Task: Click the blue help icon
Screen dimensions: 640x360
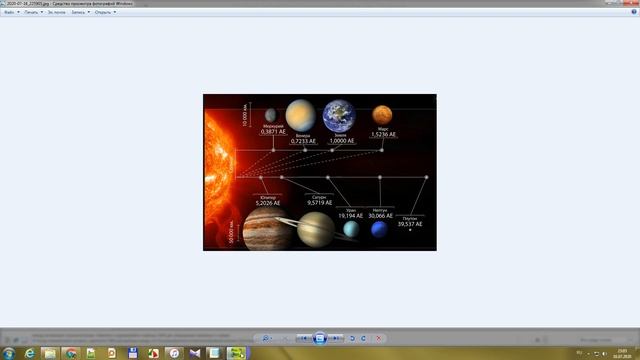Action: pyautogui.click(x=634, y=12)
